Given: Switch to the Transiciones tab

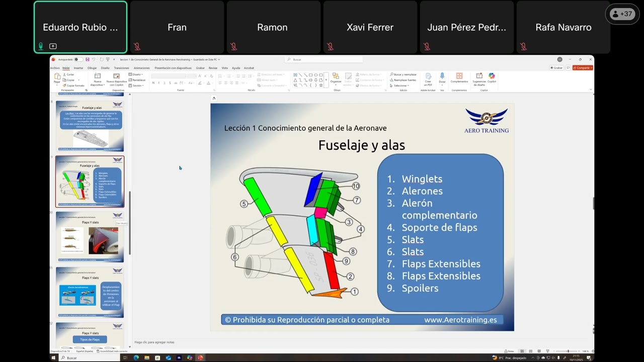Looking at the screenshot, I should point(121,68).
